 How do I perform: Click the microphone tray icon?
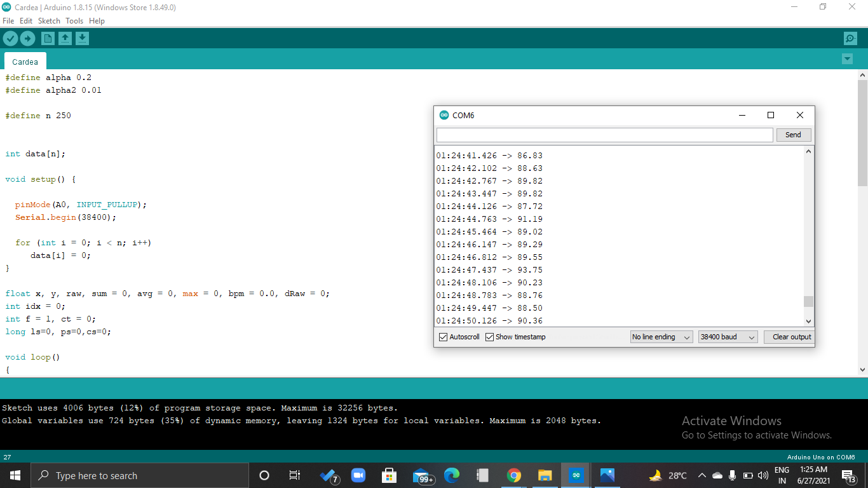(732, 475)
